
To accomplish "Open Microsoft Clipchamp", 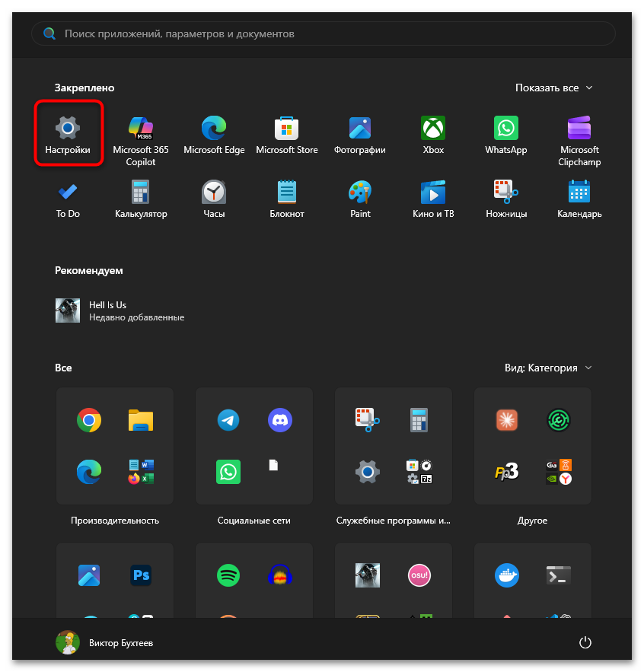I will click(x=579, y=141).
